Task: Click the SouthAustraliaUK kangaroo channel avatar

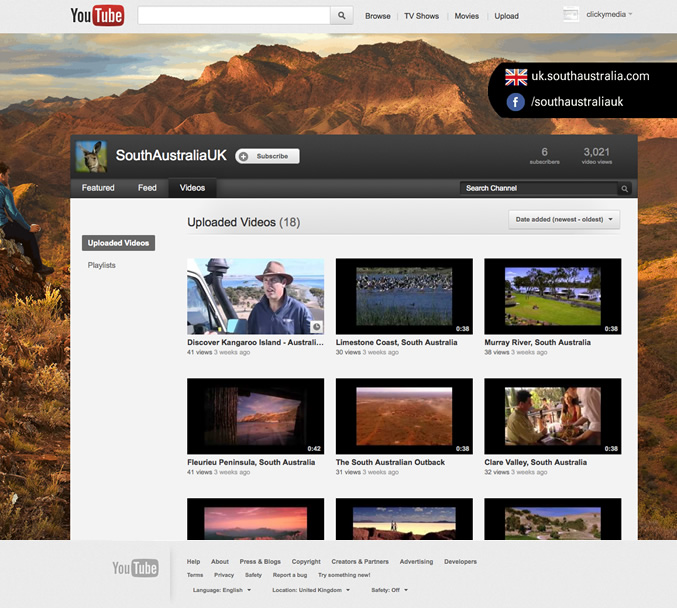Action: (x=92, y=156)
